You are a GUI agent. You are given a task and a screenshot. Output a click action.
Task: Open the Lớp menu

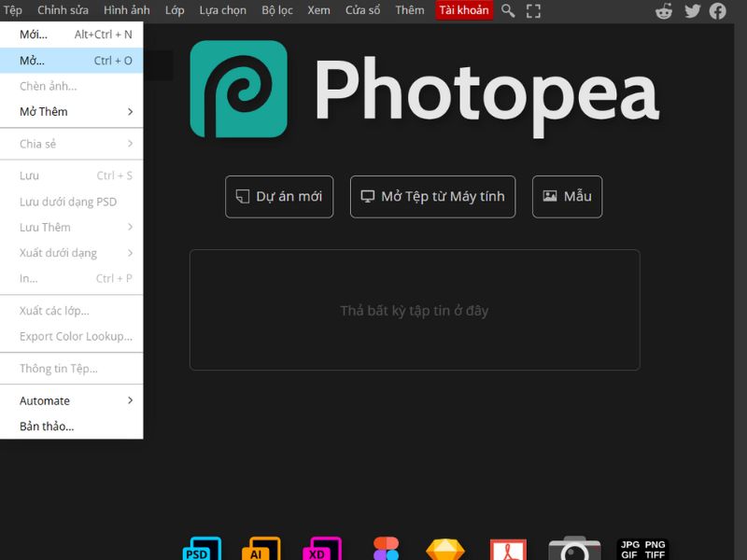point(175,10)
